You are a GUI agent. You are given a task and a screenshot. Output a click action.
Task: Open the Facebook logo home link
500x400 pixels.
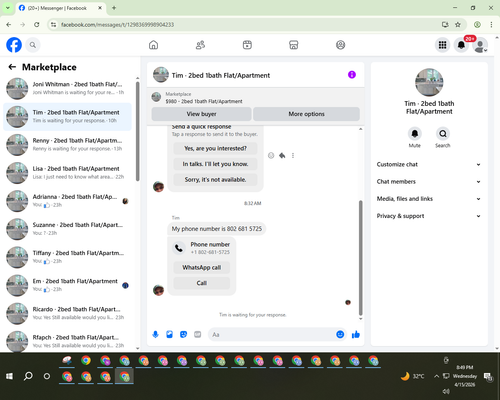(x=14, y=45)
